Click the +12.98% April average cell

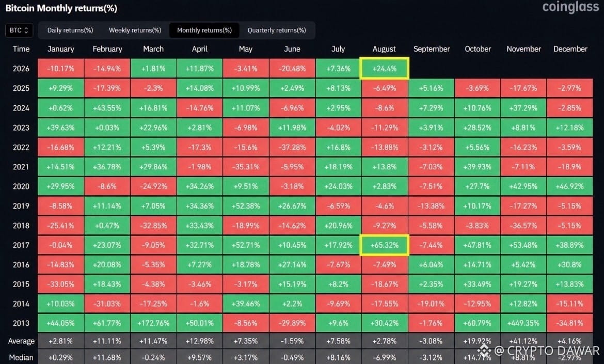pos(200,341)
